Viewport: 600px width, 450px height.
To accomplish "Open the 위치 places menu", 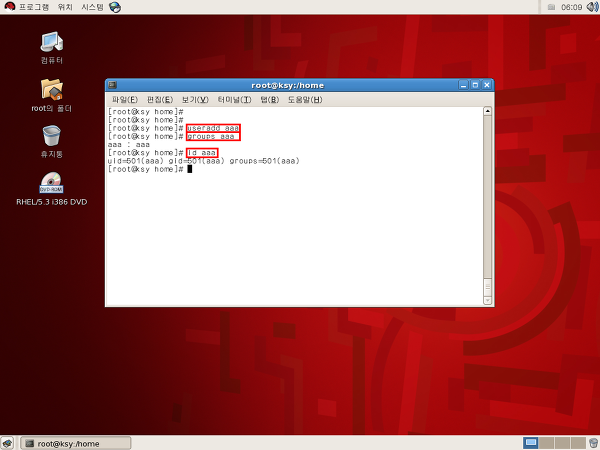I will pos(65,7).
